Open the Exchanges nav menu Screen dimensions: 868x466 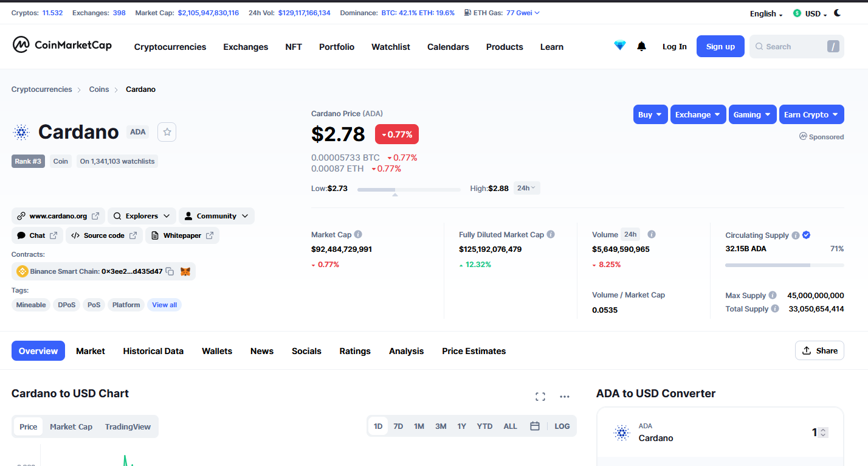coord(246,47)
